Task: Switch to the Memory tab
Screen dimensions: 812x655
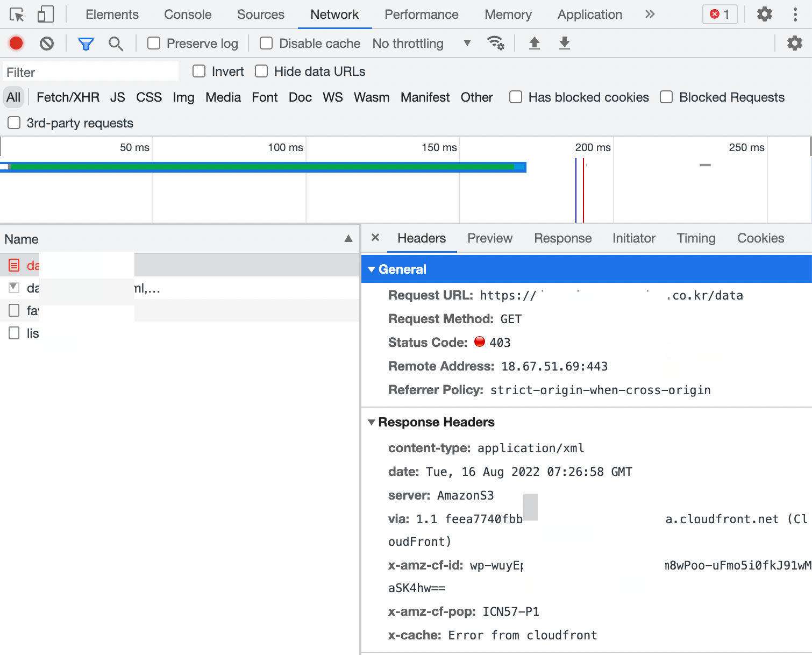Action: [508, 15]
